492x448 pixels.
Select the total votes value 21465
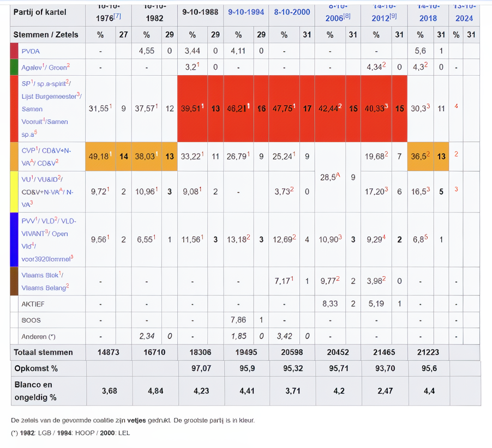(x=385, y=353)
